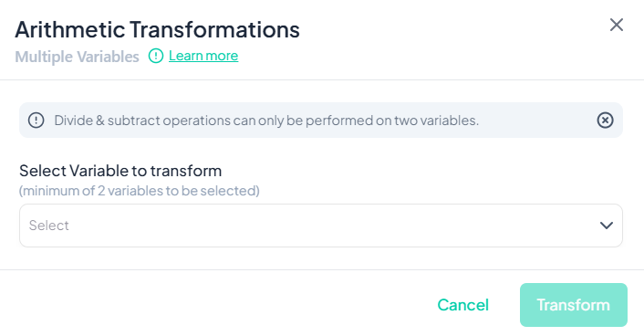Click the alert icon in the notice banner
The width and height of the screenshot is (644, 336).
(36, 121)
